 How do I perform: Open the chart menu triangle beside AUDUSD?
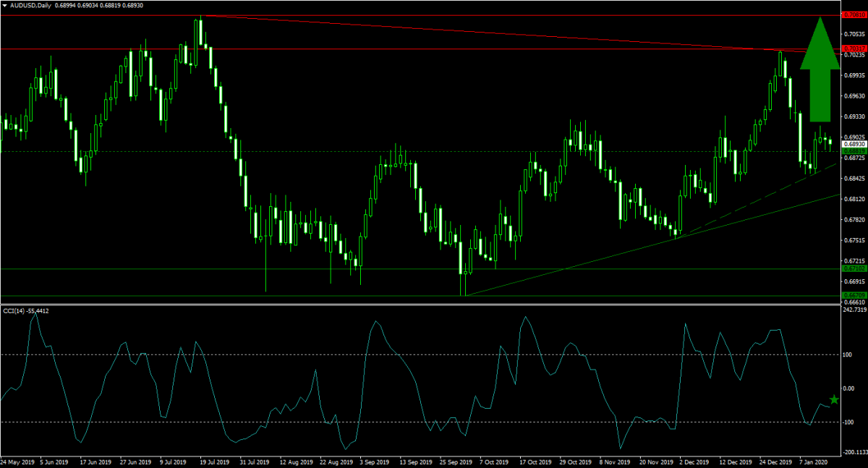[x=4, y=5]
